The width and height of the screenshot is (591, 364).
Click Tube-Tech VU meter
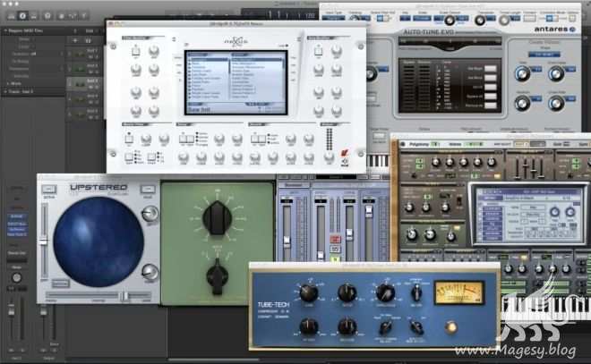pyautogui.click(x=459, y=292)
